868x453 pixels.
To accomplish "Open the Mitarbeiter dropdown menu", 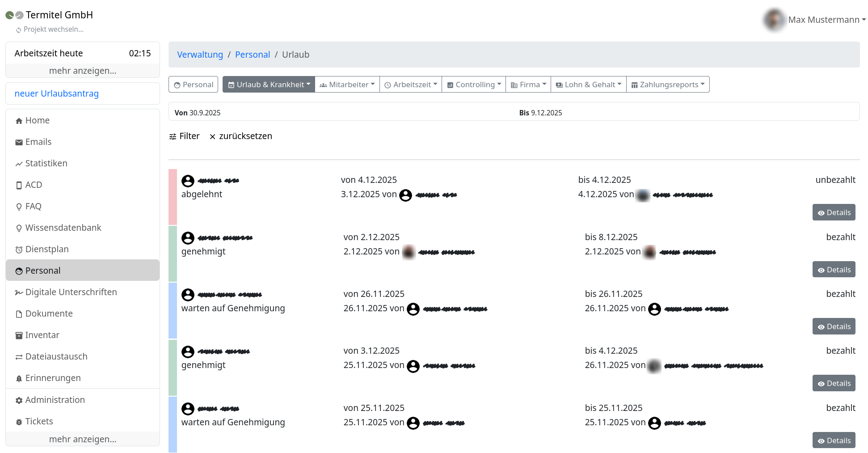I will tap(347, 85).
